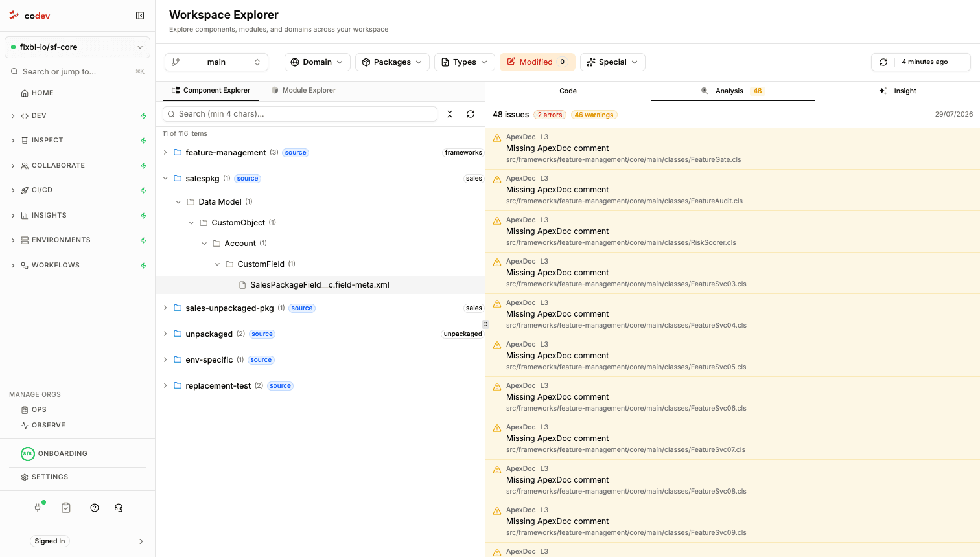This screenshot has width=980, height=557.
Task: Expand the CI/CD sidebar section
Action: tap(13, 190)
